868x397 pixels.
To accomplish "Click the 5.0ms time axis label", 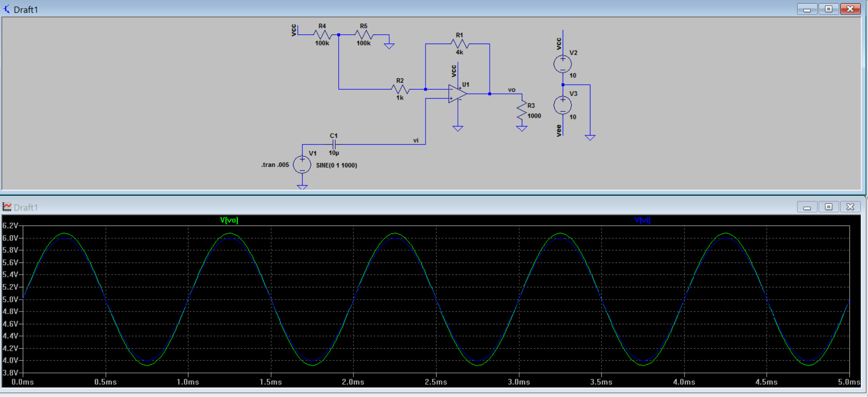I will [849, 382].
